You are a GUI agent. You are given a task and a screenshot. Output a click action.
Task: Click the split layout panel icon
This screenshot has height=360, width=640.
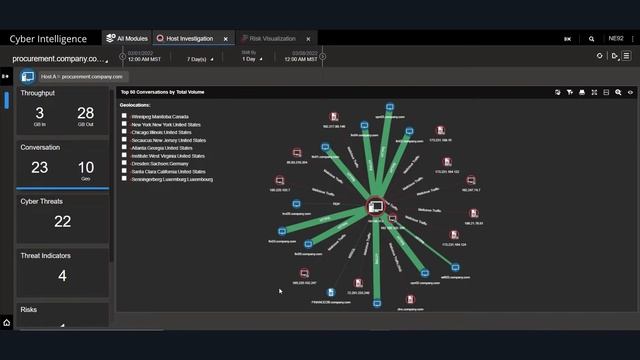click(x=606, y=93)
